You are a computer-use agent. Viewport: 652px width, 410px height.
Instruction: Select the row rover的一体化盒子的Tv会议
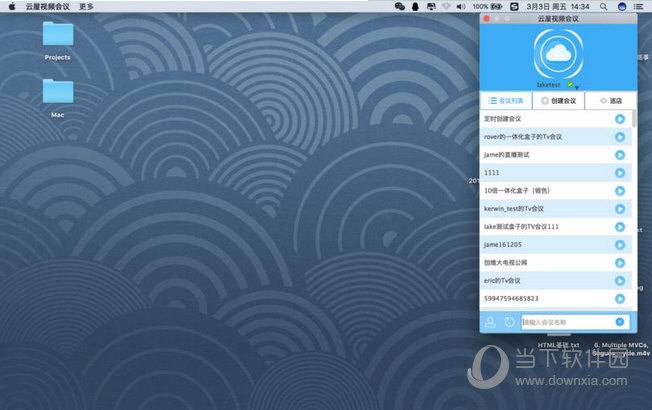tap(556, 137)
